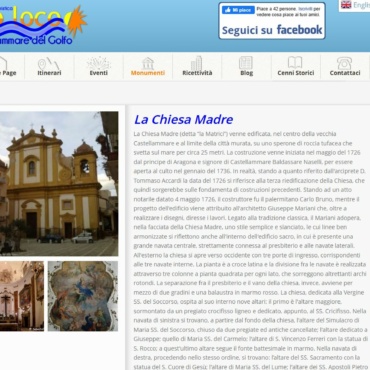Select the Monumenti menu label
The width and height of the screenshot is (370, 370).
[x=148, y=73]
